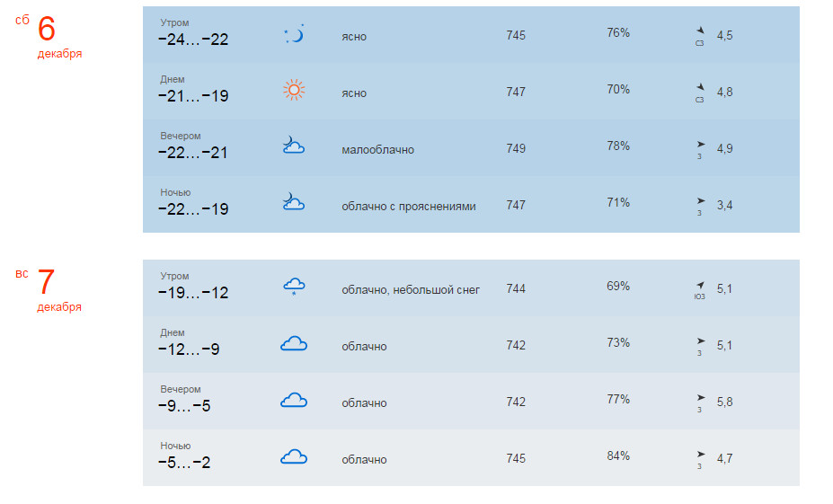Click the sun icon for Saturday daytime
This screenshot has height=504, width=833.
294,90
